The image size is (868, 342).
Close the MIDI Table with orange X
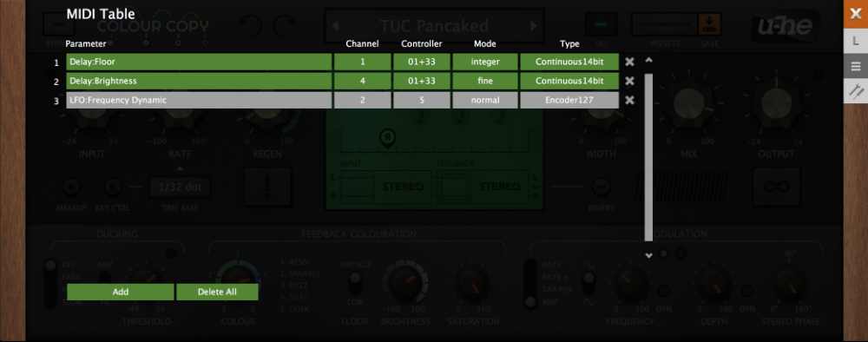click(855, 14)
